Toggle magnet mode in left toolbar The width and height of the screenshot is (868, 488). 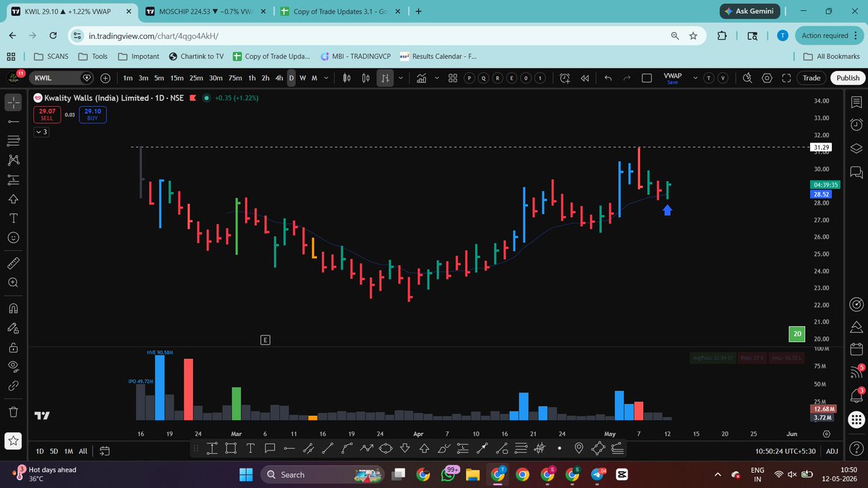tap(14, 308)
